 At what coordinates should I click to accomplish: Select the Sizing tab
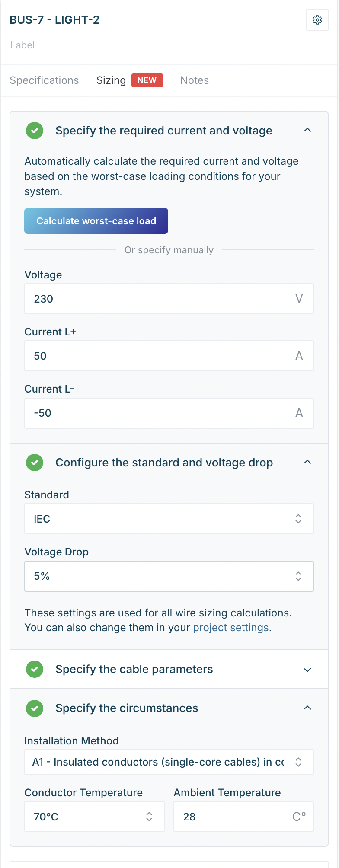click(x=111, y=80)
